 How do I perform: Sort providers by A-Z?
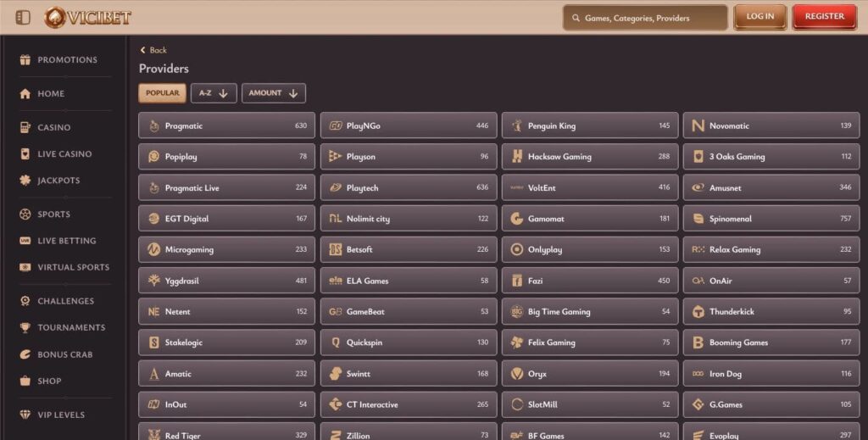[214, 93]
